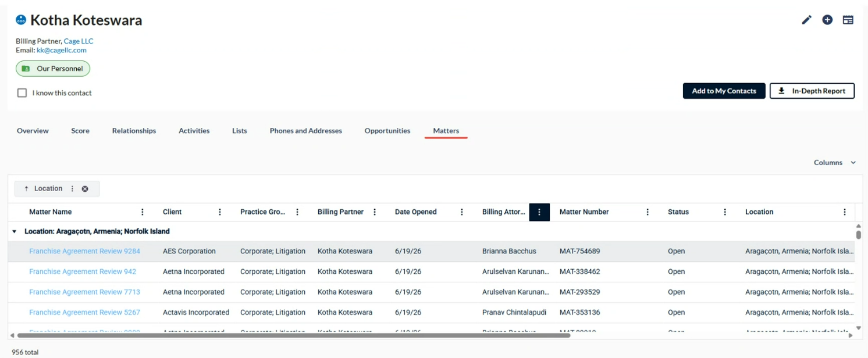Image resolution: width=868 pixels, height=358 pixels.
Task: Open the Cage LLC company link
Action: tap(79, 41)
